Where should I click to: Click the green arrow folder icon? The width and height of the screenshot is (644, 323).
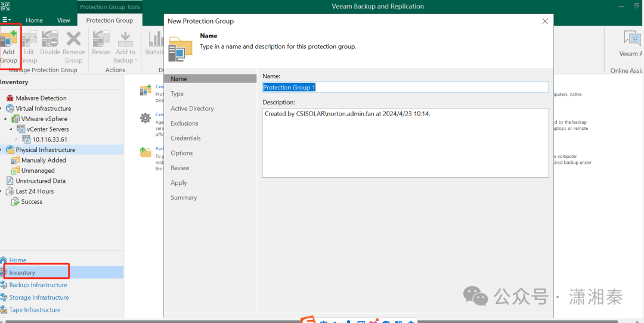click(x=145, y=153)
